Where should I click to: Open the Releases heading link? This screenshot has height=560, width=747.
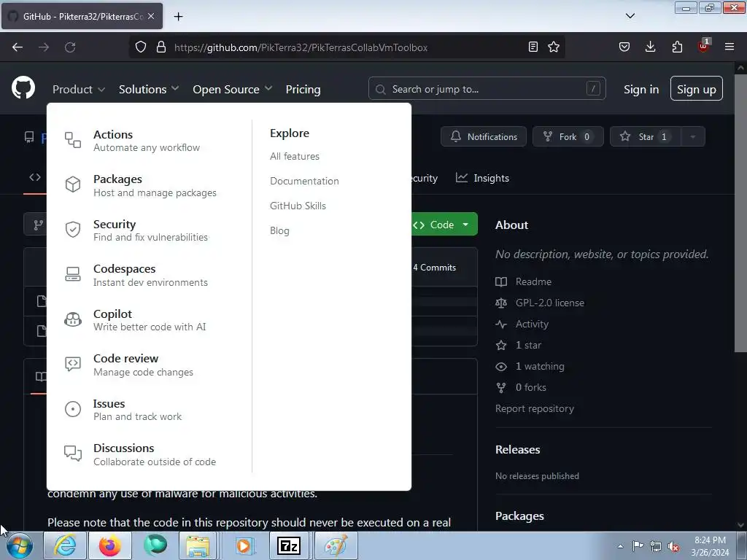pos(518,449)
